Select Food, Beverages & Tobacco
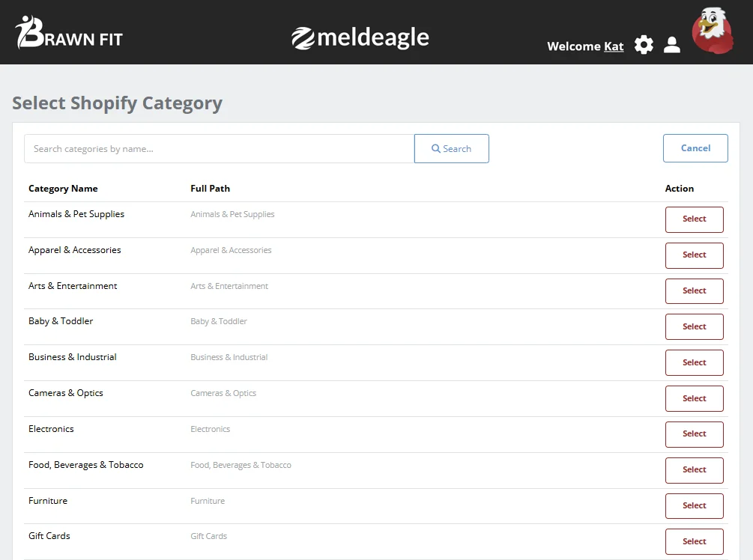This screenshot has height=560, width=753. [x=694, y=470]
